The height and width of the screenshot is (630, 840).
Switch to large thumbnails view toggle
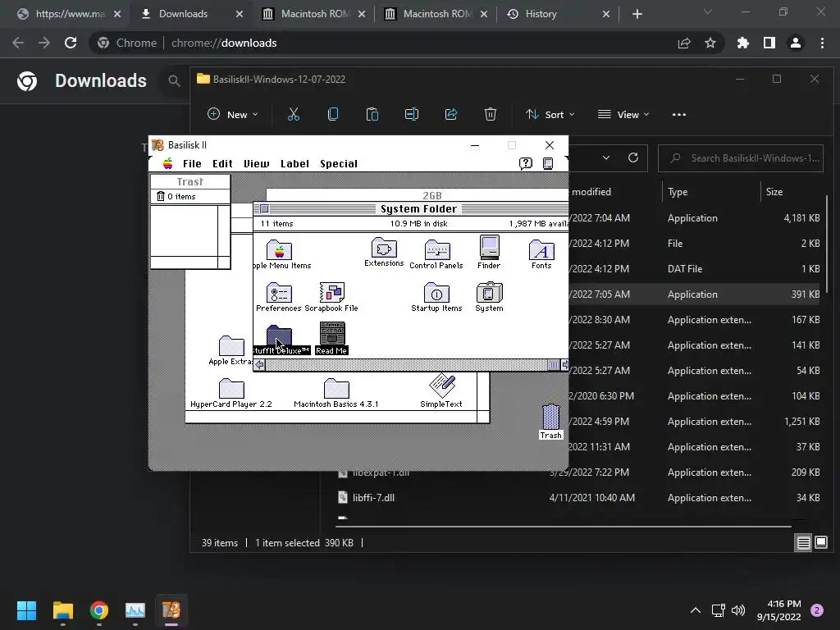click(820, 542)
